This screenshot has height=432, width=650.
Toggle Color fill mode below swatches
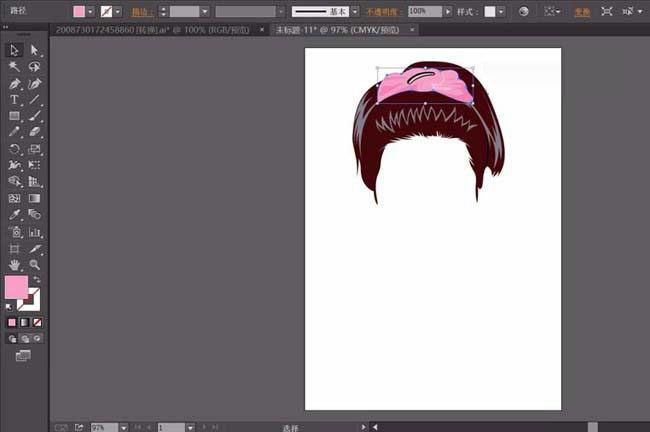pos(12,323)
